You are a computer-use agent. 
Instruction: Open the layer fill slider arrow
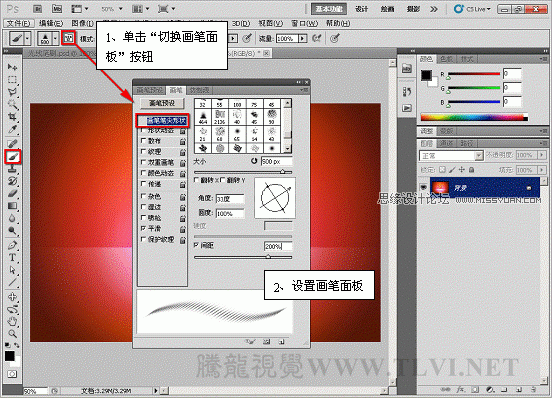(542, 170)
